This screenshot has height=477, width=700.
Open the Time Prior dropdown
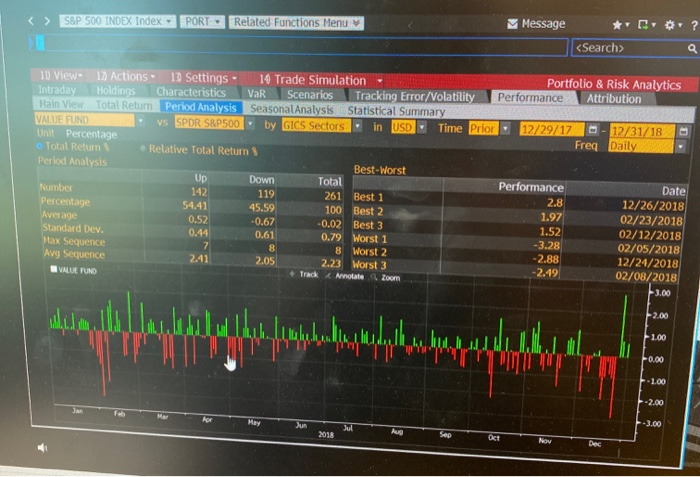click(505, 129)
